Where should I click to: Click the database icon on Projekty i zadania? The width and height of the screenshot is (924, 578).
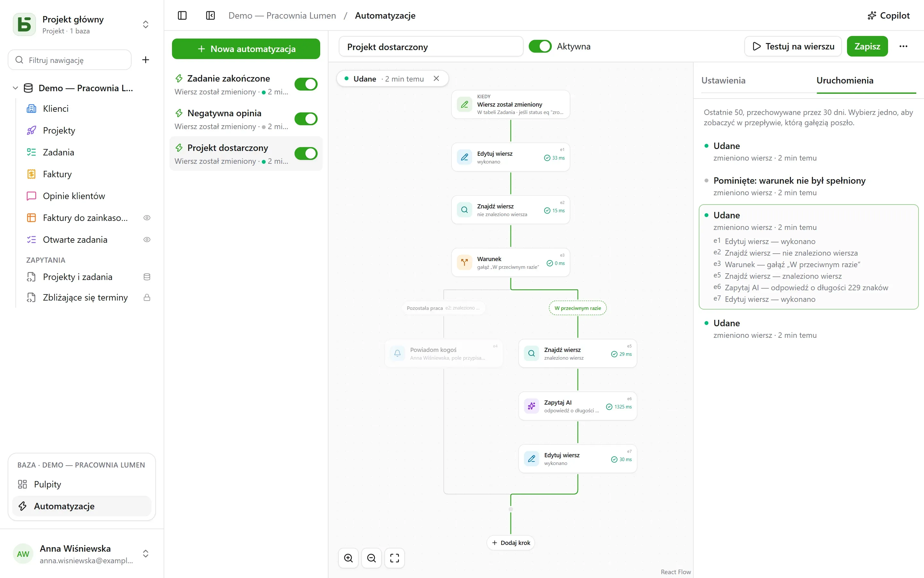(x=147, y=277)
